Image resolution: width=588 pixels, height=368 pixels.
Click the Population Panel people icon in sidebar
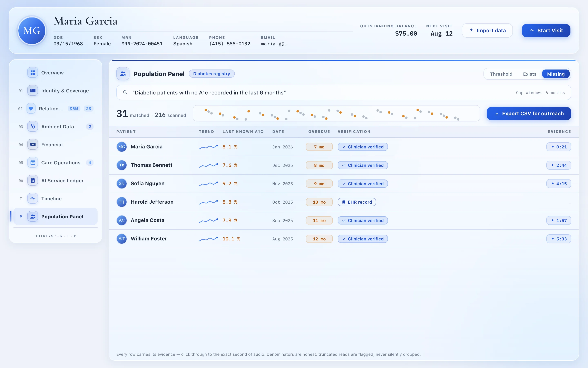point(32,216)
